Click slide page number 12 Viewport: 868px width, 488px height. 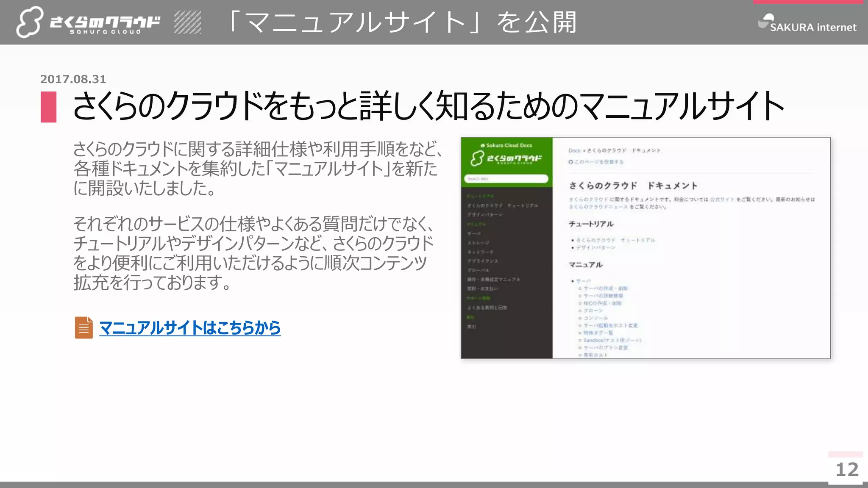coord(847,469)
